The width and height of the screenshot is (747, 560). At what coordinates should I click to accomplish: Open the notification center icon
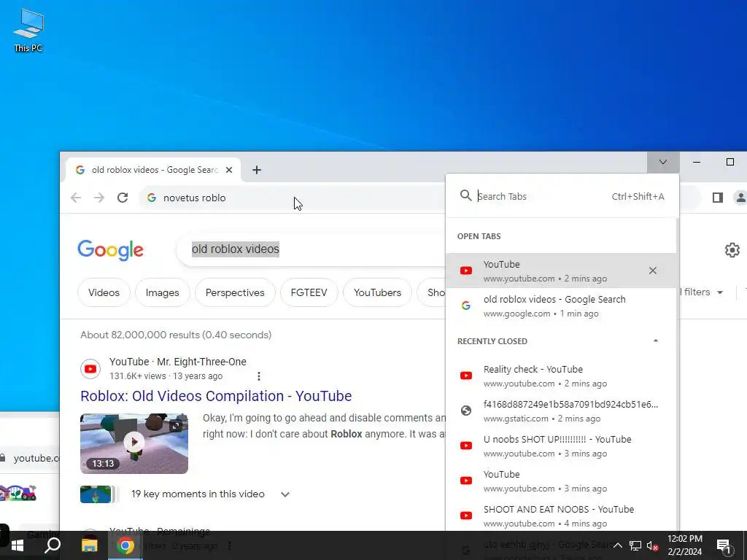[724, 545]
